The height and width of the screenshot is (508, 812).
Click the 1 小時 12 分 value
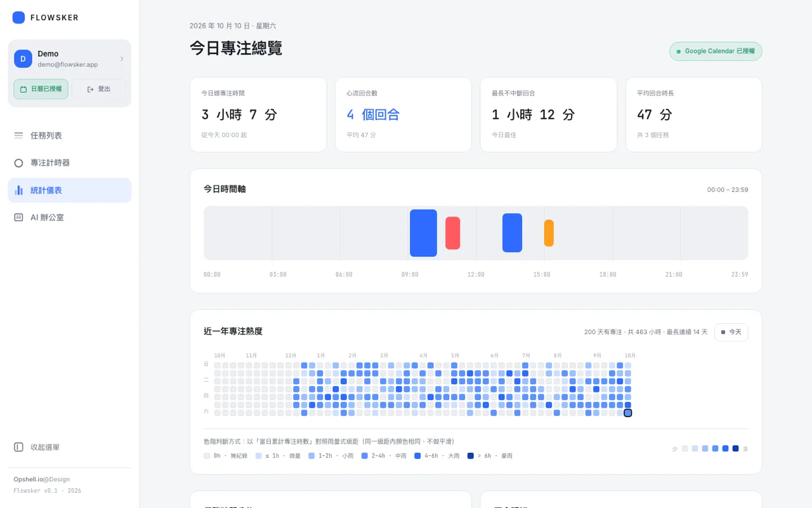(533, 115)
